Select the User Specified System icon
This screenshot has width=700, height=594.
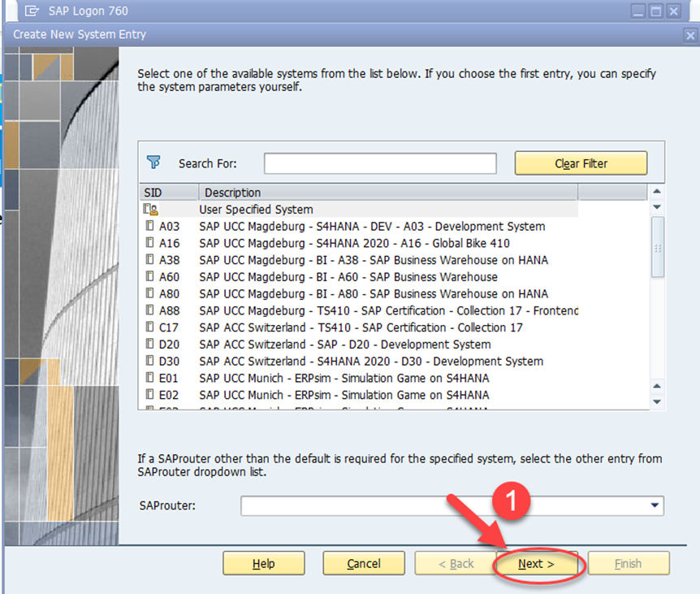coord(150,209)
